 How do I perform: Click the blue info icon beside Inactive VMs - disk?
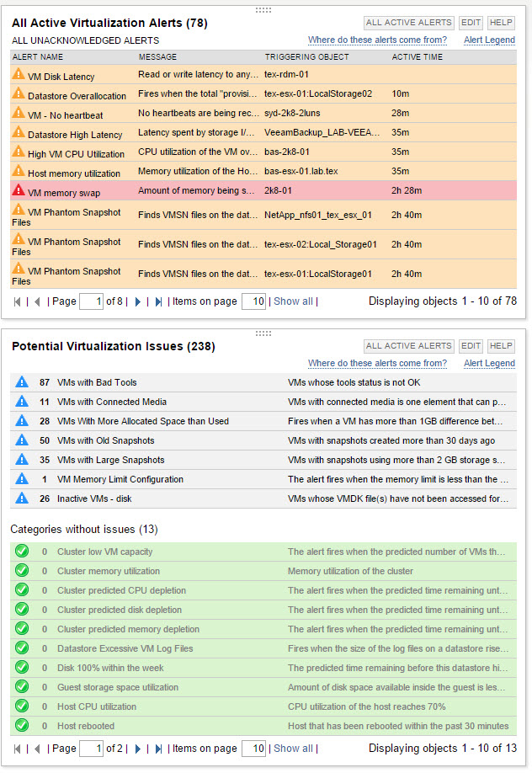pyautogui.click(x=22, y=498)
